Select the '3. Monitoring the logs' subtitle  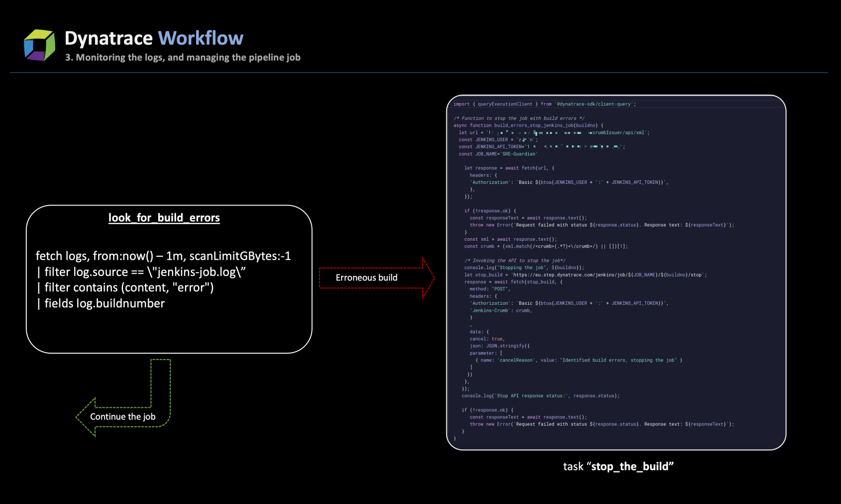(183, 57)
